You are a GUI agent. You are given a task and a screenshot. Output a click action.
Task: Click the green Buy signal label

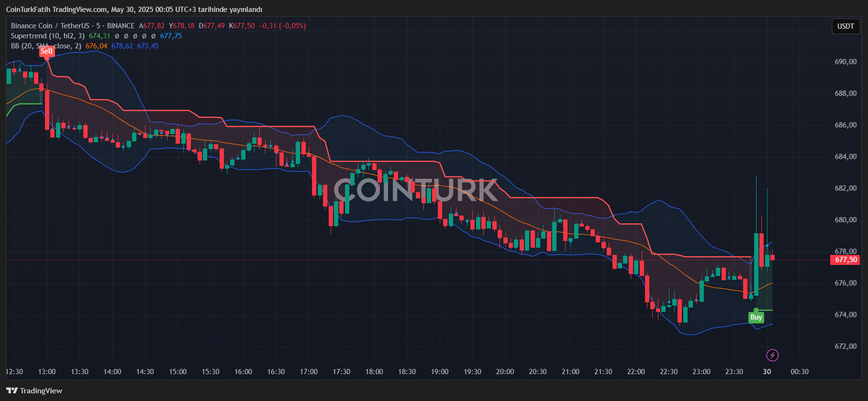(x=756, y=317)
